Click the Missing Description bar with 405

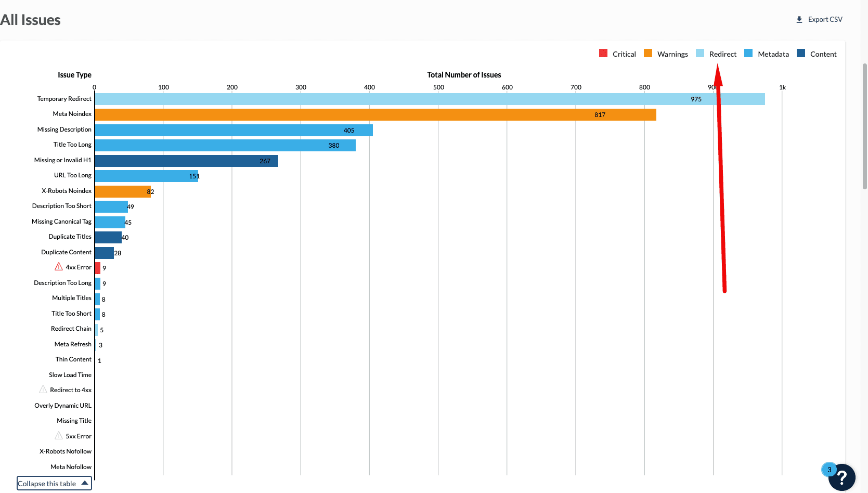tap(234, 130)
